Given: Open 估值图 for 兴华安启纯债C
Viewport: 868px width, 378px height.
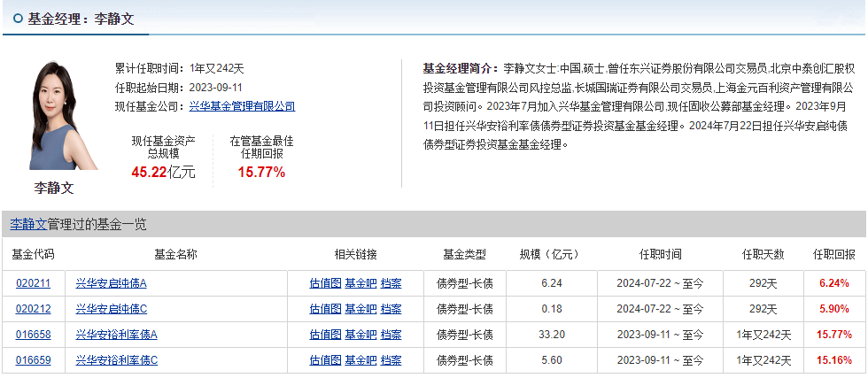Looking at the screenshot, I should click(x=326, y=309).
